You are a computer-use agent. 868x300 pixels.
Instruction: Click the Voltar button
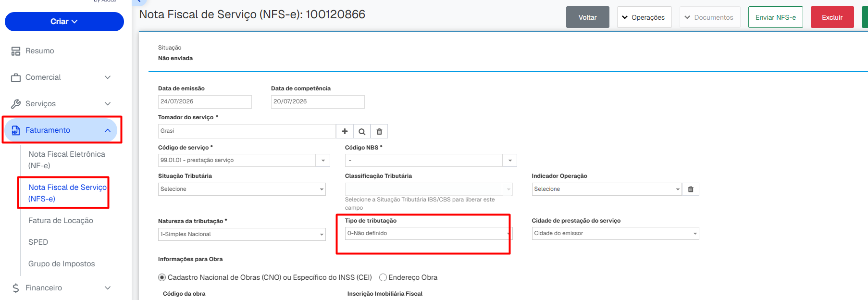click(x=587, y=17)
